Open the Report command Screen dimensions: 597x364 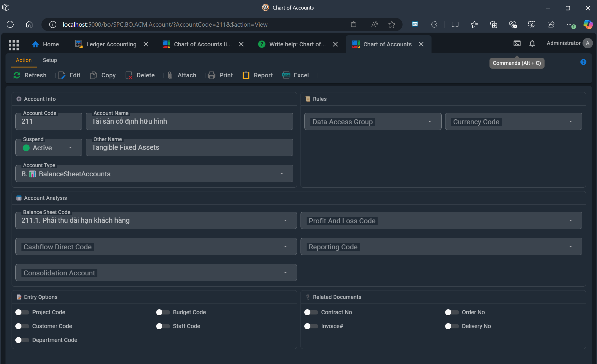pyautogui.click(x=258, y=75)
